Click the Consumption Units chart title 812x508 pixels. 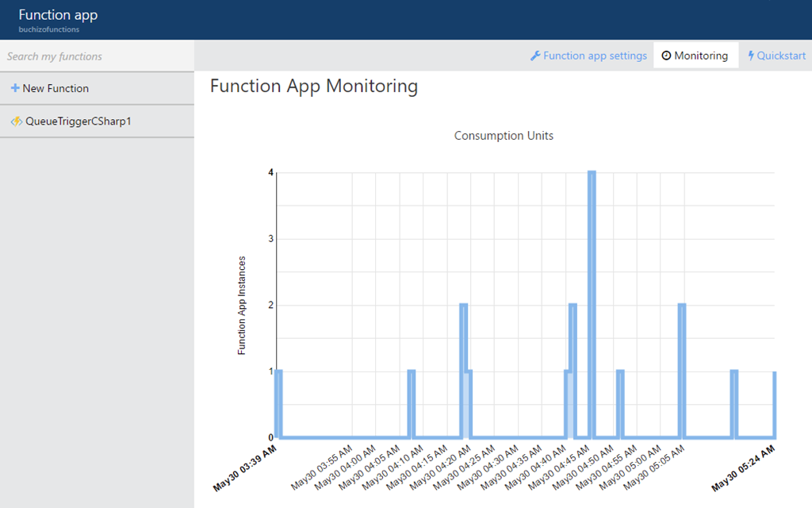click(504, 136)
